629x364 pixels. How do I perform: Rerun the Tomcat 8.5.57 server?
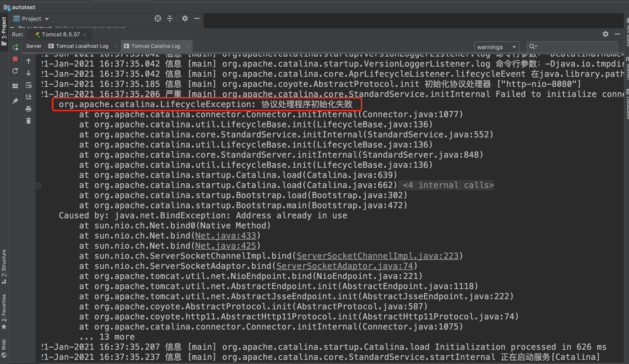pos(15,47)
